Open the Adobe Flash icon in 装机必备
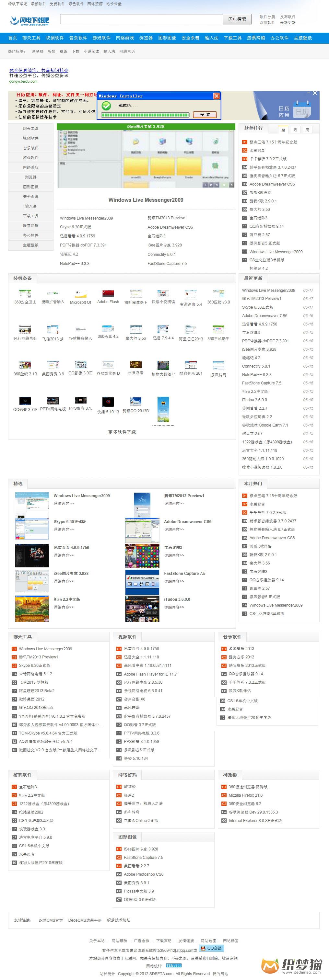The height and width of the screenshot is (980, 329). (x=108, y=294)
